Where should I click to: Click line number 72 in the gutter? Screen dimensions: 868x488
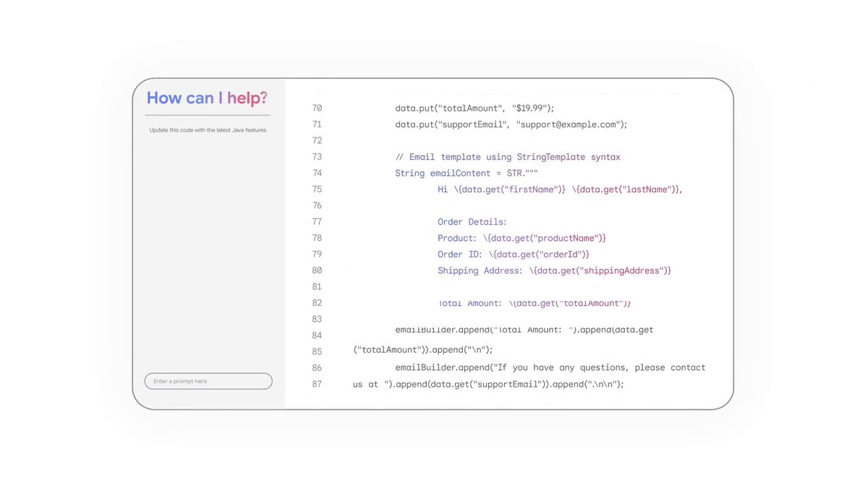point(317,140)
